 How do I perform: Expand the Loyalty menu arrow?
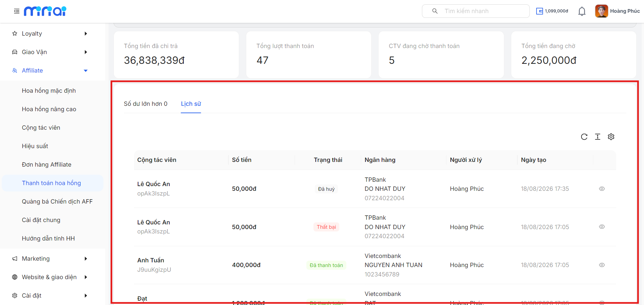tap(86, 34)
